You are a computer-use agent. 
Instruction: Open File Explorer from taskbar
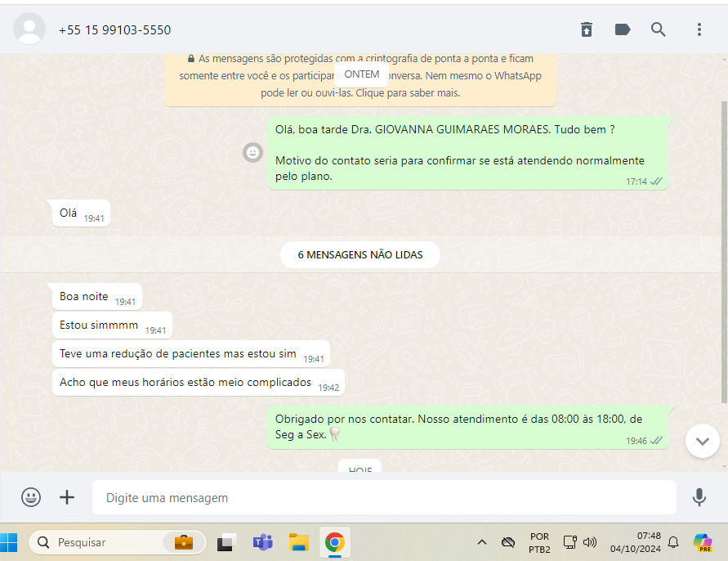click(298, 542)
